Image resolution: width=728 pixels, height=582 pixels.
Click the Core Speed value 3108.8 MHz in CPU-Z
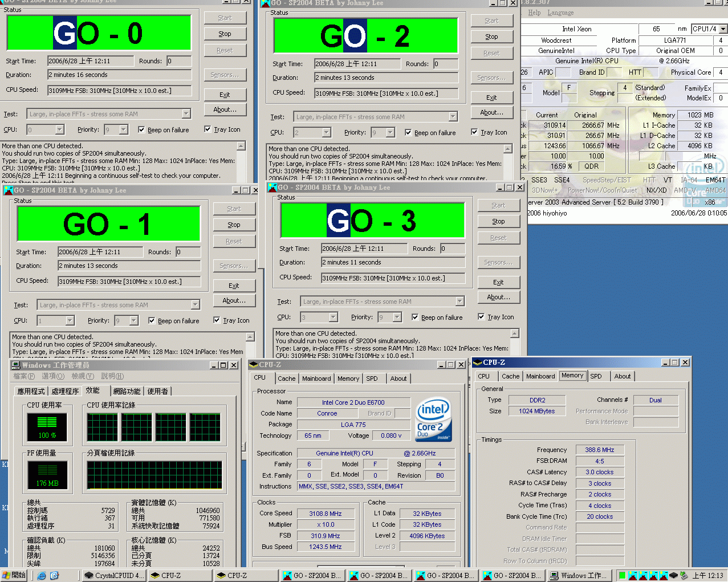(x=326, y=514)
